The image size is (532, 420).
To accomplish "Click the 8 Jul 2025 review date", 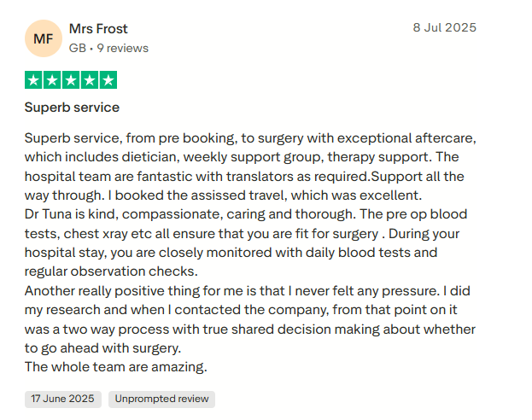I will click(x=444, y=27).
